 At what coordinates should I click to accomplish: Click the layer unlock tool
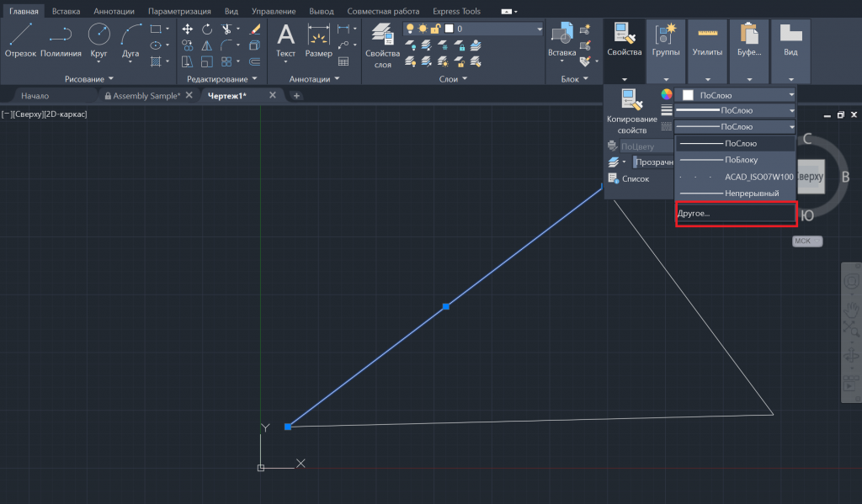[459, 61]
